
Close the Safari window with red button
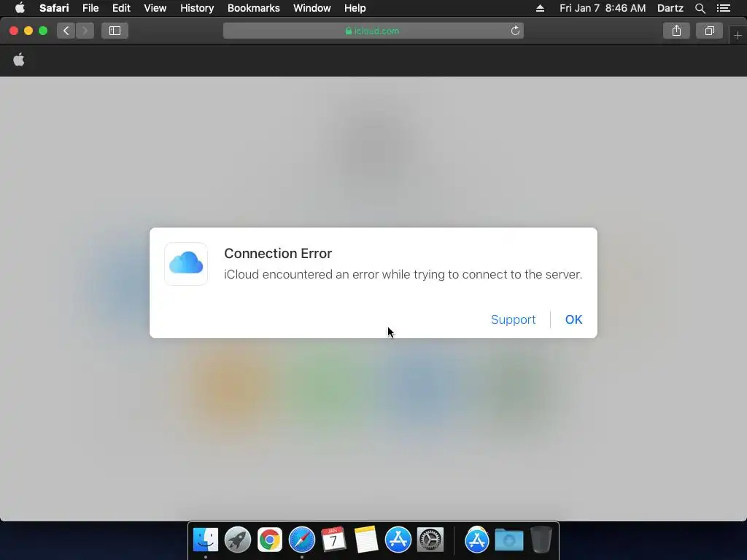tap(14, 31)
